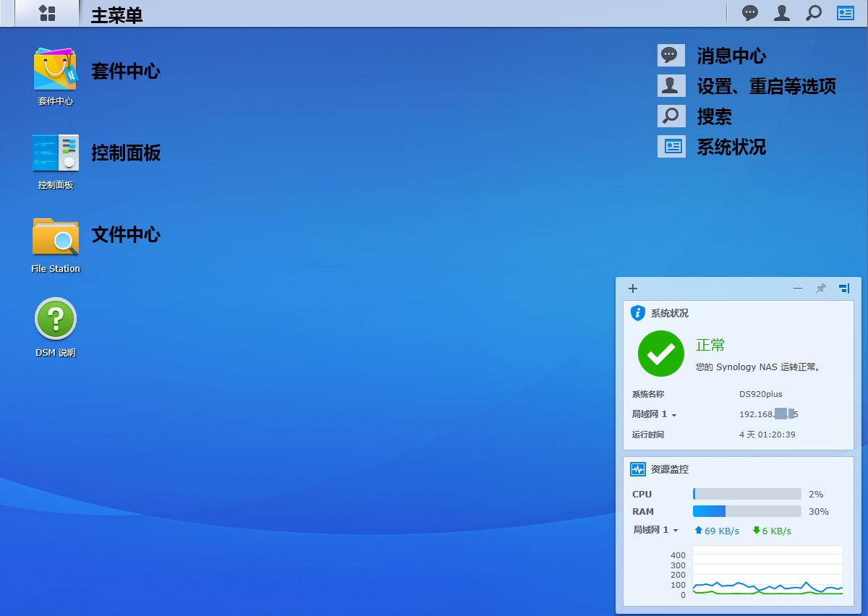This screenshot has height=616, width=868.
Task: Click the main menu grid icon top left
Action: pyautogui.click(x=47, y=13)
